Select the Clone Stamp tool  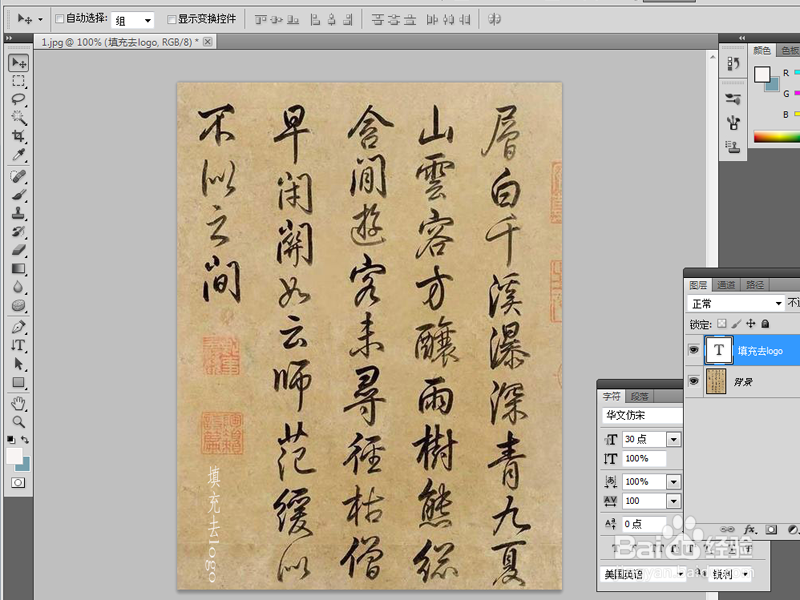[18, 213]
